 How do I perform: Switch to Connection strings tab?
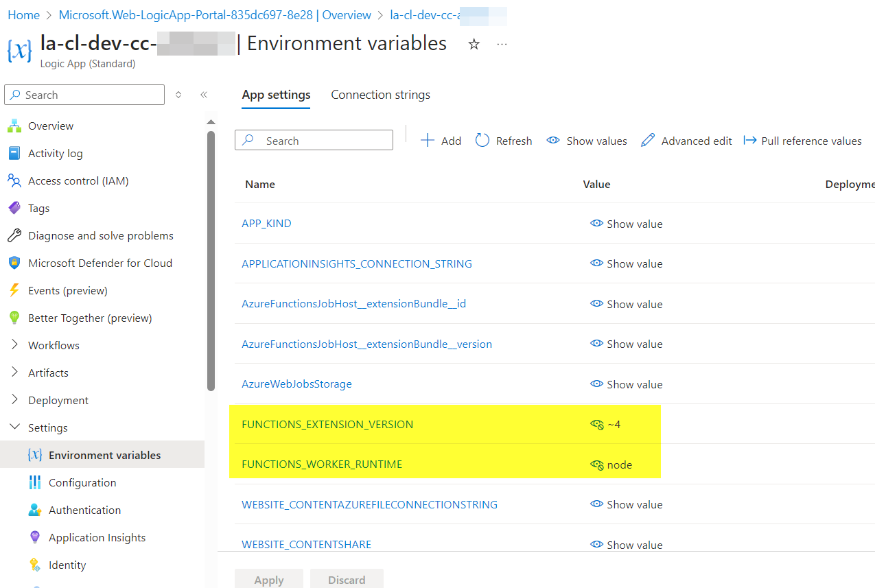pyautogui.click(x=381, y=95)
